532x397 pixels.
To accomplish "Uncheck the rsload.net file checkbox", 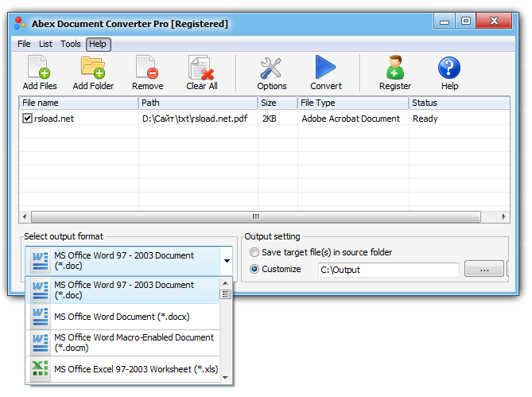I will pos(27,118).
